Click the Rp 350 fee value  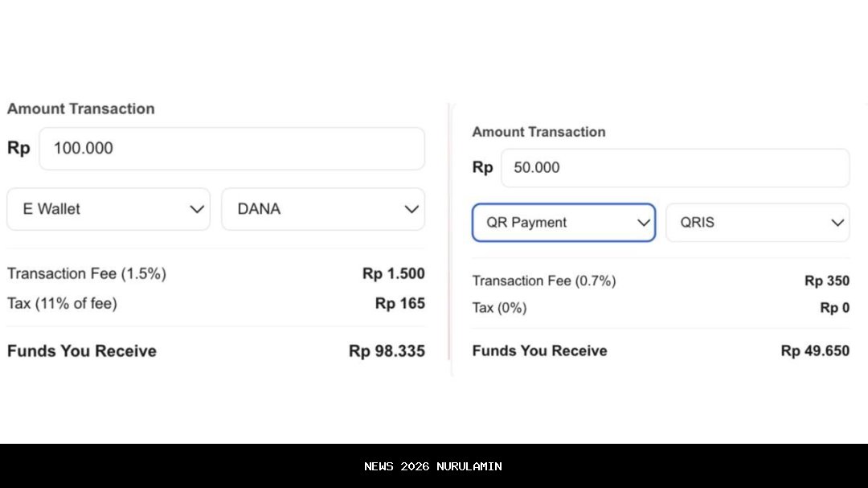point(826,281)
